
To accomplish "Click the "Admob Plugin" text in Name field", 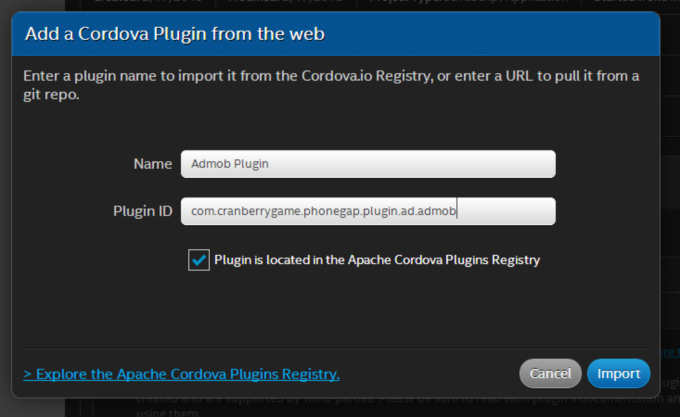I will coord(230,164).
